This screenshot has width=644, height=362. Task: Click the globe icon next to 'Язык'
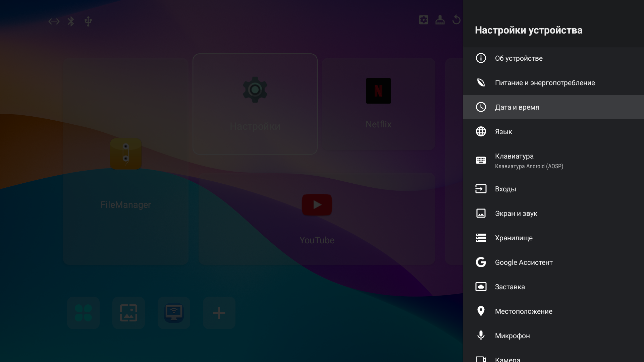coord(481,131)
